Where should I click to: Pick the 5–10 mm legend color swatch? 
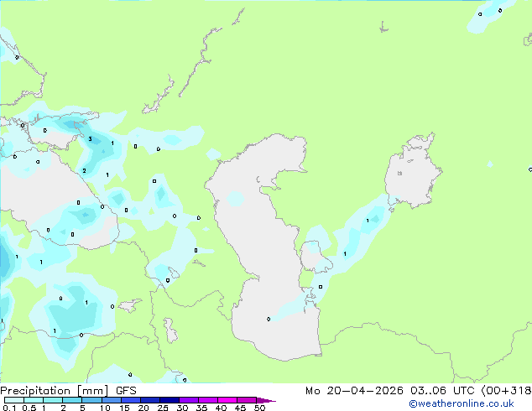click(91, 400)
